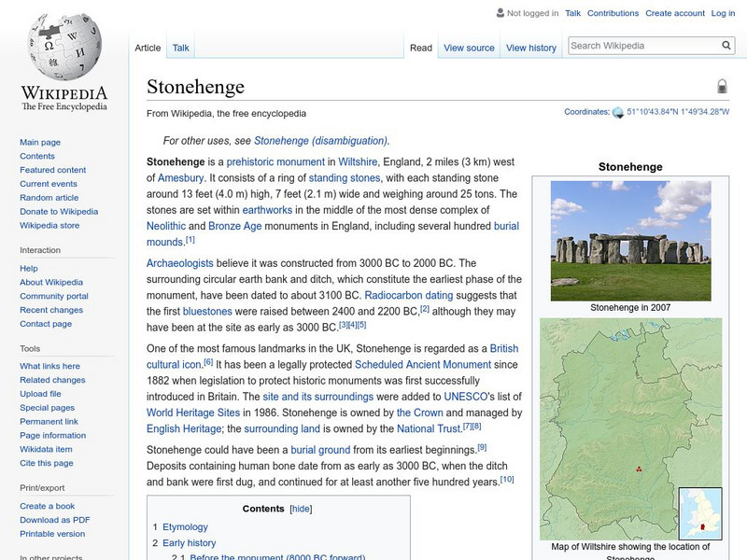
Task: Open the View source tab
Action: pos(468,47)
